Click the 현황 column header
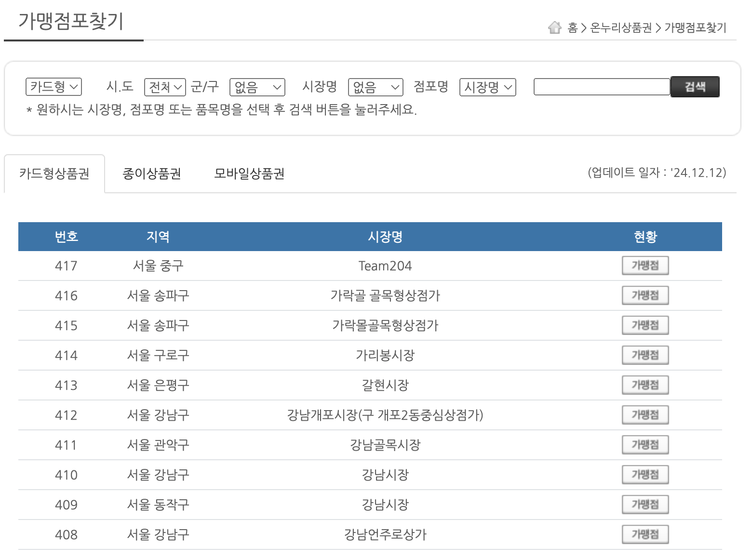 tap(645, 237)
